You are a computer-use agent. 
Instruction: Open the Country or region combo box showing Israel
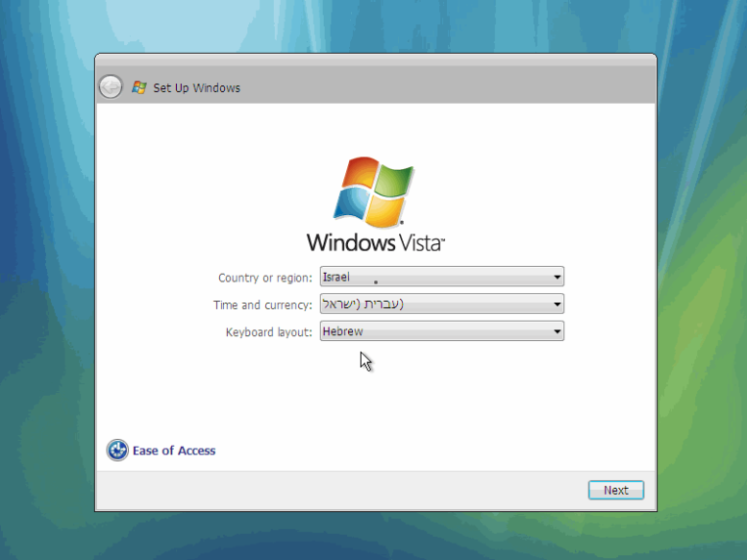point(441,277)
